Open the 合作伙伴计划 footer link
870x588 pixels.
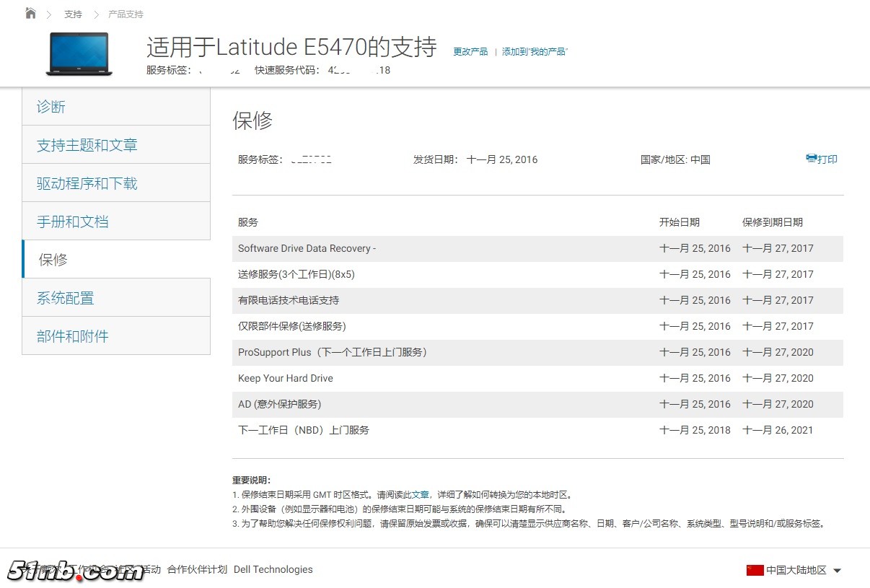click(197, 569)
